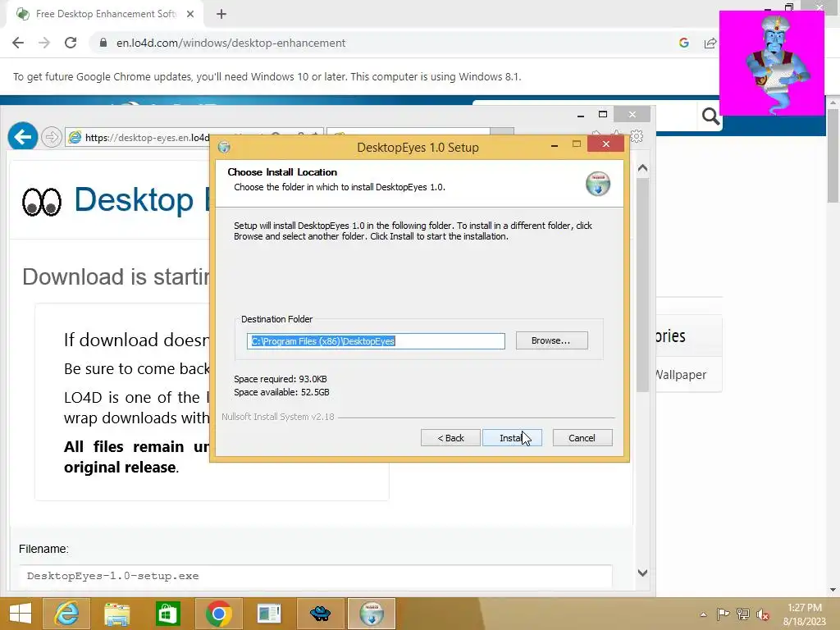Open the Browse... folder picker

tap(551, 340)
